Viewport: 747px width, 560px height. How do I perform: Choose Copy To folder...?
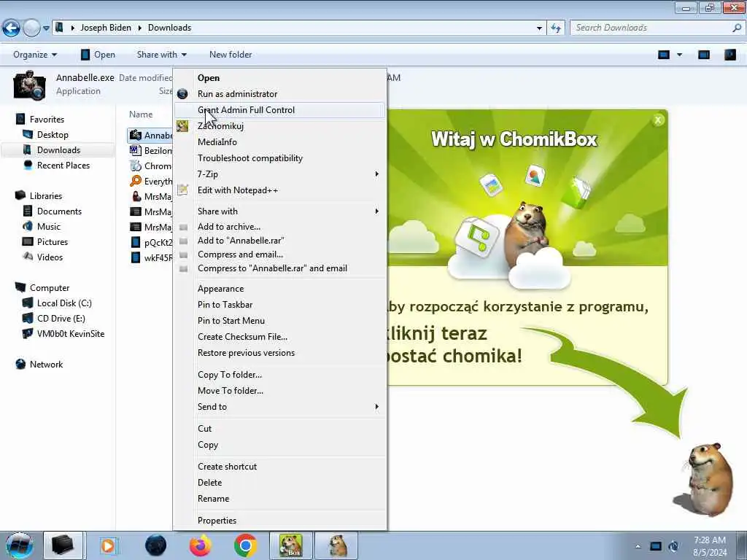click(230, 375)
